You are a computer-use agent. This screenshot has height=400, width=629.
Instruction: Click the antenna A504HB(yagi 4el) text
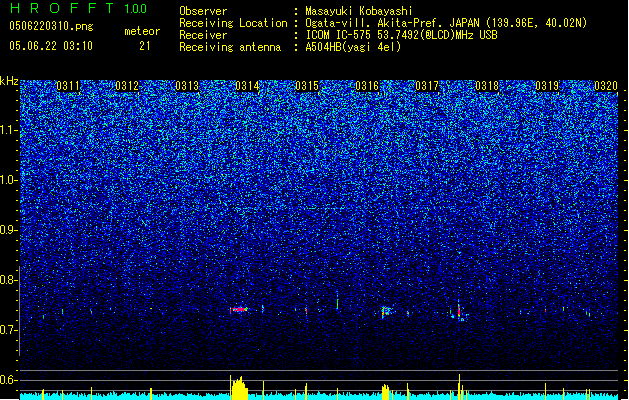tap(353, 47)
